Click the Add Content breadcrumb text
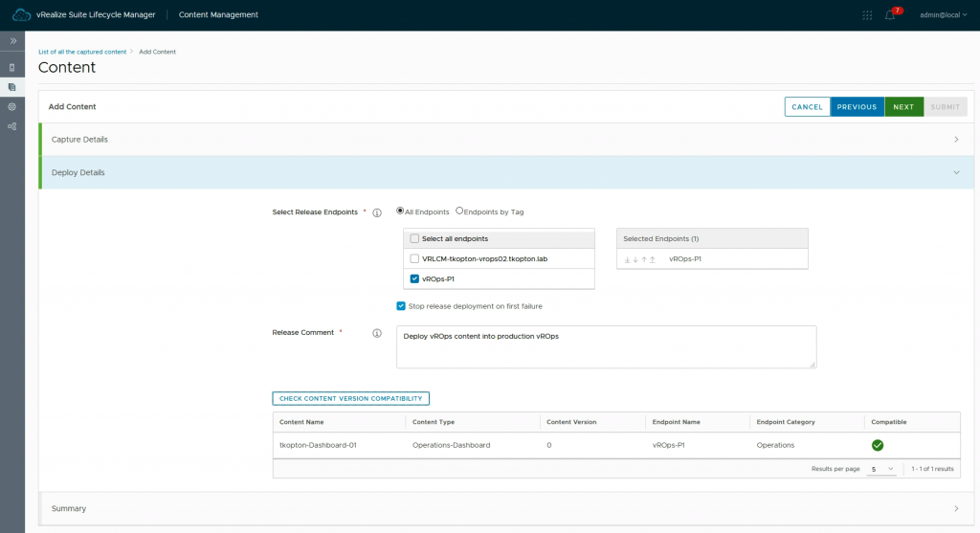The height and width of the screenshot is (533, 980). (x=157, y=52)
